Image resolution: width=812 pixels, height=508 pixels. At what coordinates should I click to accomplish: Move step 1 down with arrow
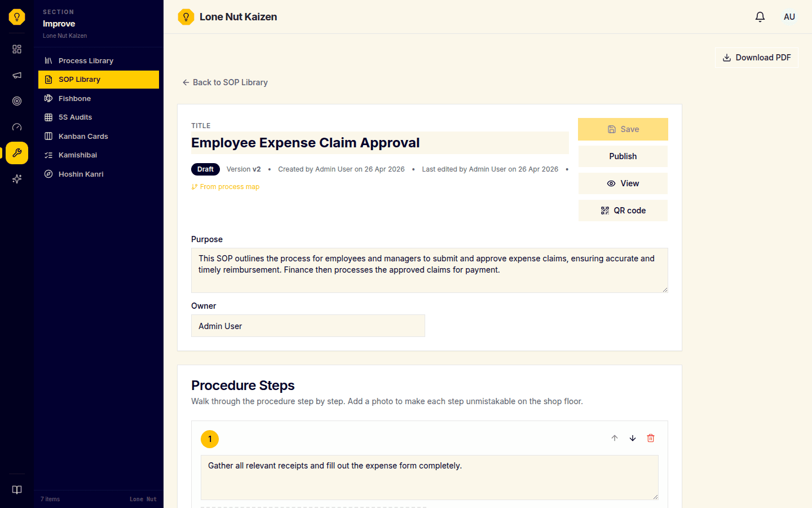633,438
